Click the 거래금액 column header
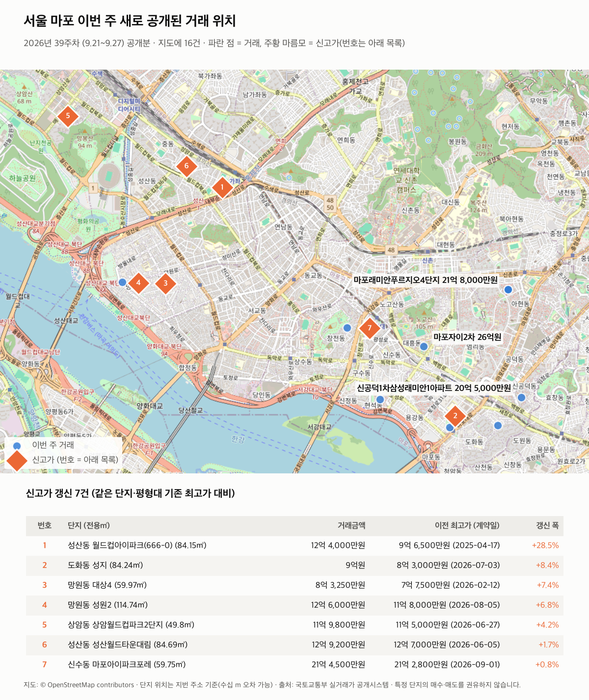This screenshot has width=589, height=700. 351,525
